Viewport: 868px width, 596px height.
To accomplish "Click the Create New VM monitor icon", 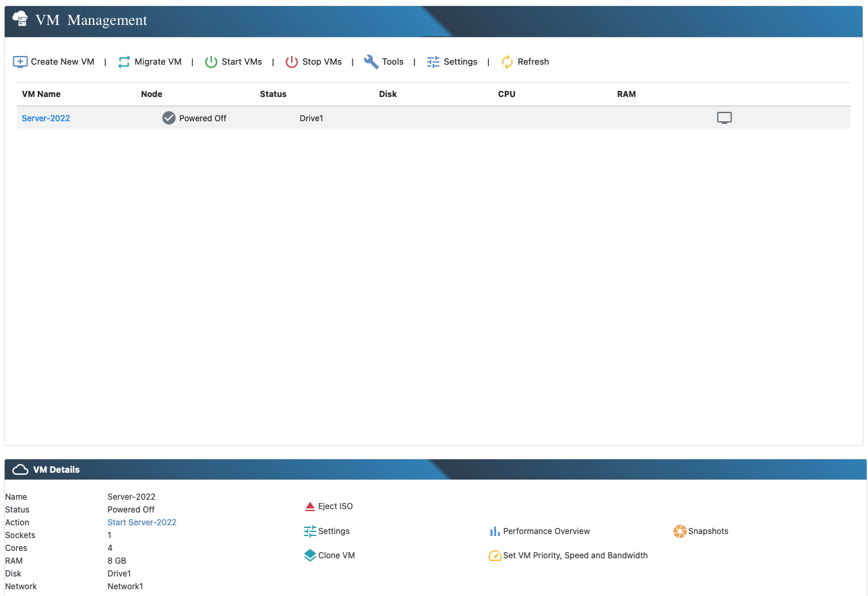I will (20, 62).
